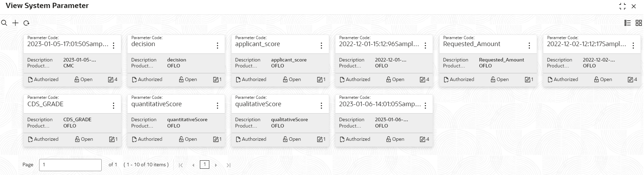
Task: Add a new system parameter with plus icon
Action: pos(15,23)
